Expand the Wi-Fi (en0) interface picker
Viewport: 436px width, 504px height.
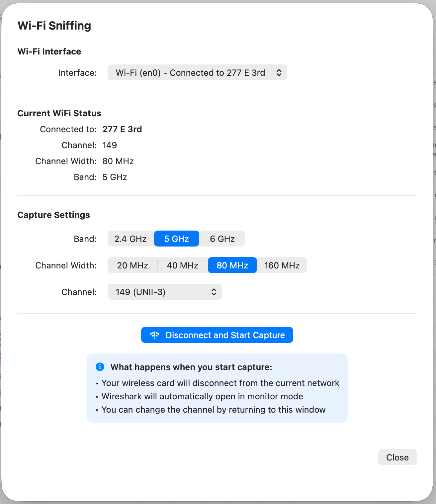(x=197, y=72)
